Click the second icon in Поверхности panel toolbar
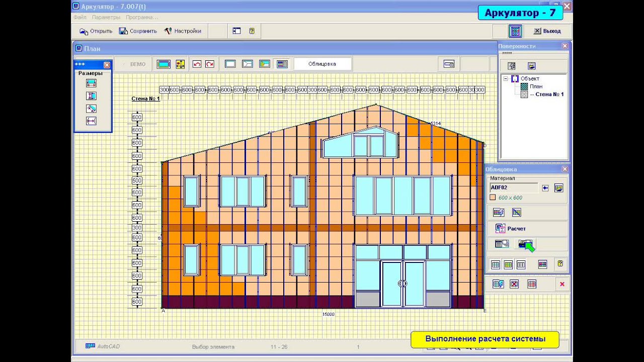 531,66
